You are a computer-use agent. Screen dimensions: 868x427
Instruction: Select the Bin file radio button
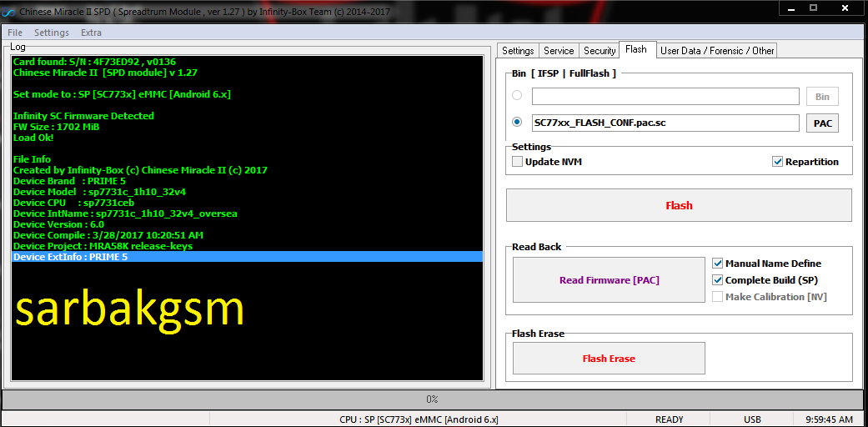(517, 95)
